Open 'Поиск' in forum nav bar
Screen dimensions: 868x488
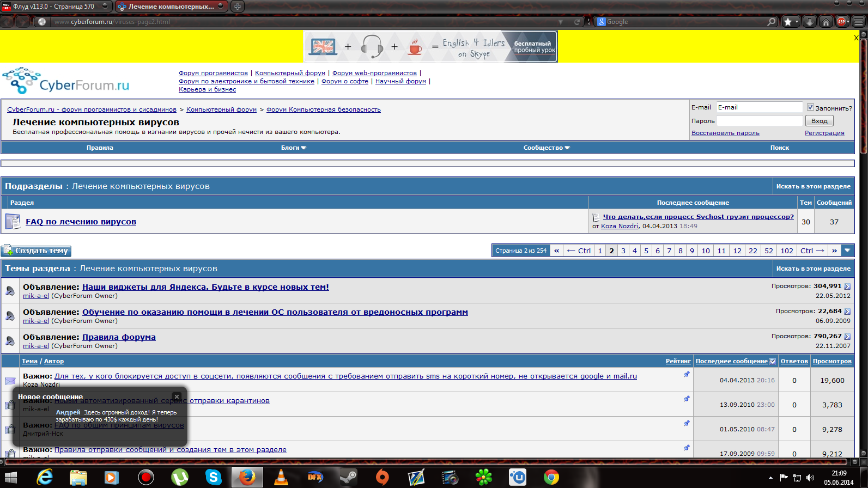(780, 148)
